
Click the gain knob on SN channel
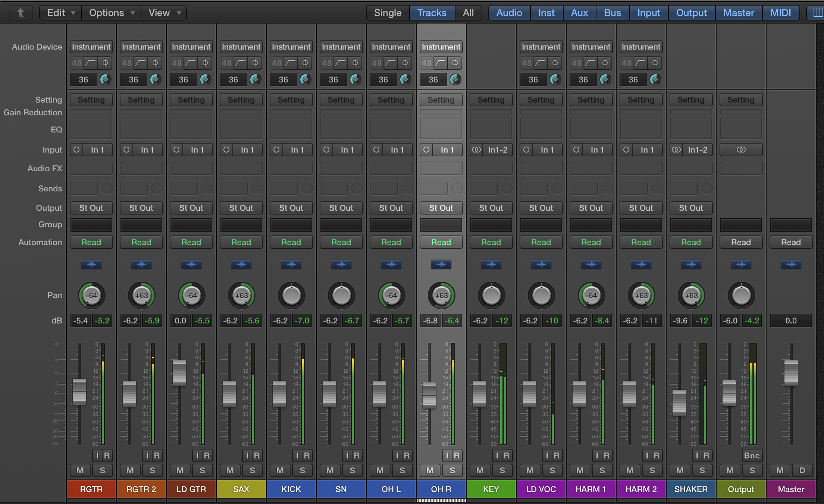click(355, 79)
